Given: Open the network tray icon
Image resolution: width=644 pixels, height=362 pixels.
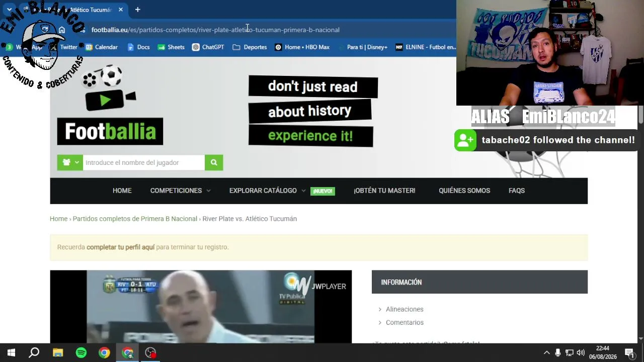Looking at the screenshot, I should tap(569, 352).
